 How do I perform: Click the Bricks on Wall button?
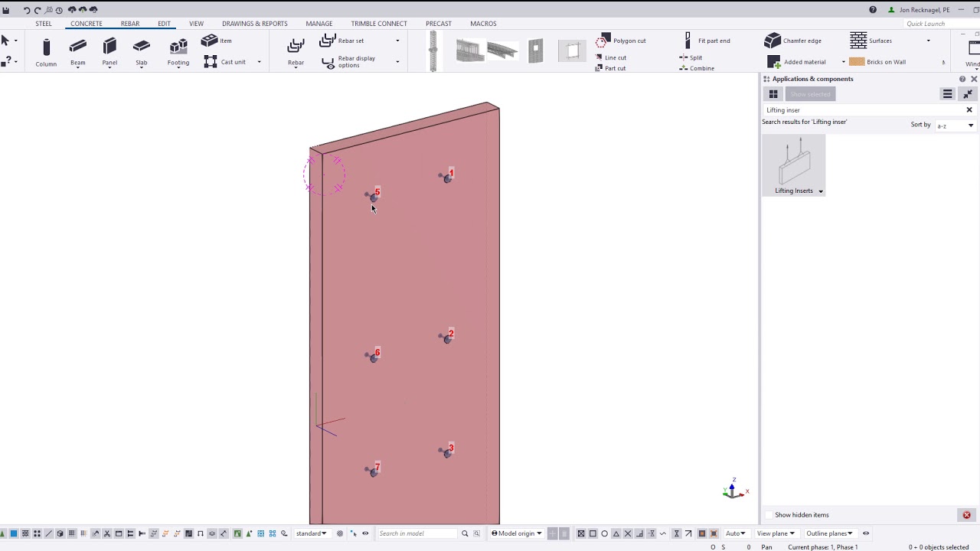(877, 62)
